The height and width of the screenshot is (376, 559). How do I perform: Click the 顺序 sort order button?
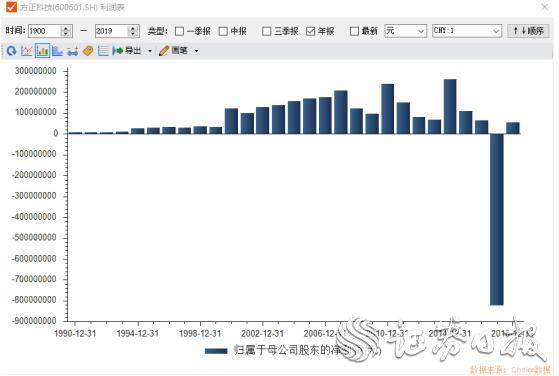pyautogui.click(x=528, y=31)
